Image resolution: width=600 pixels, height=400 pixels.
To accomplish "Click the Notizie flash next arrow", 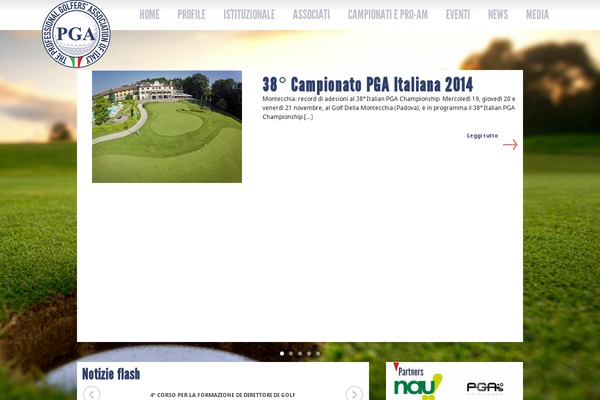I will pos(354,393).
